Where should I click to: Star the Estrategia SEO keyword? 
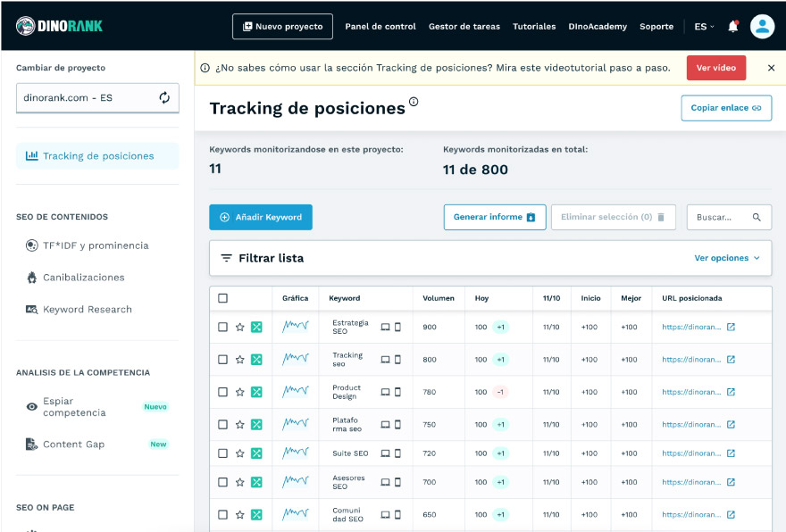240,327
